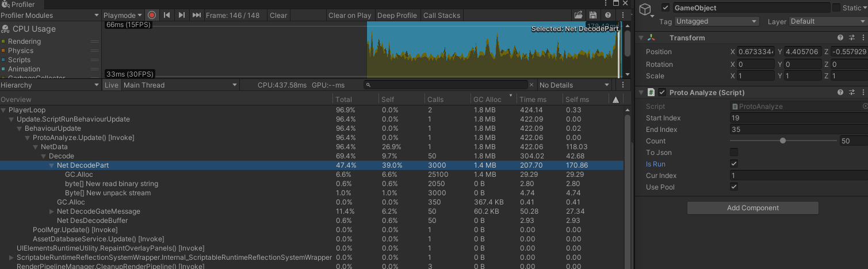Open the Profiler help icon
The width and height of the screenshot is (868, 269).
[x=608, y=16]
